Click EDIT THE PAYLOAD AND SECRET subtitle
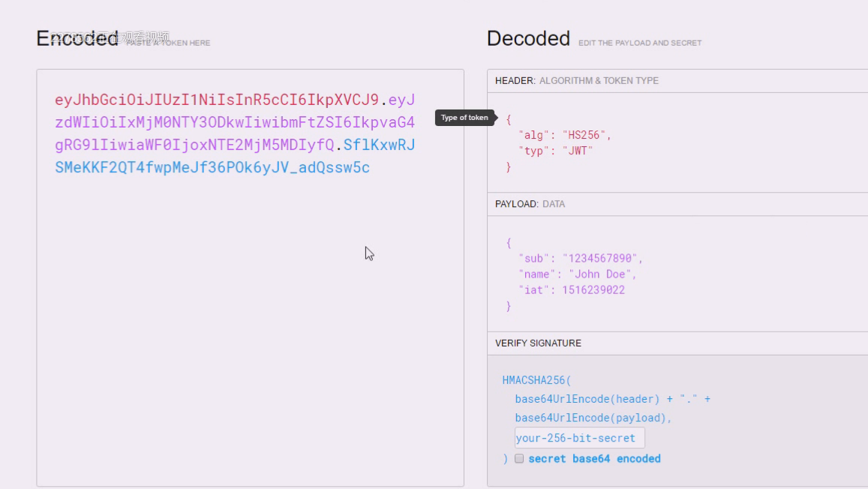 (640, 43)
